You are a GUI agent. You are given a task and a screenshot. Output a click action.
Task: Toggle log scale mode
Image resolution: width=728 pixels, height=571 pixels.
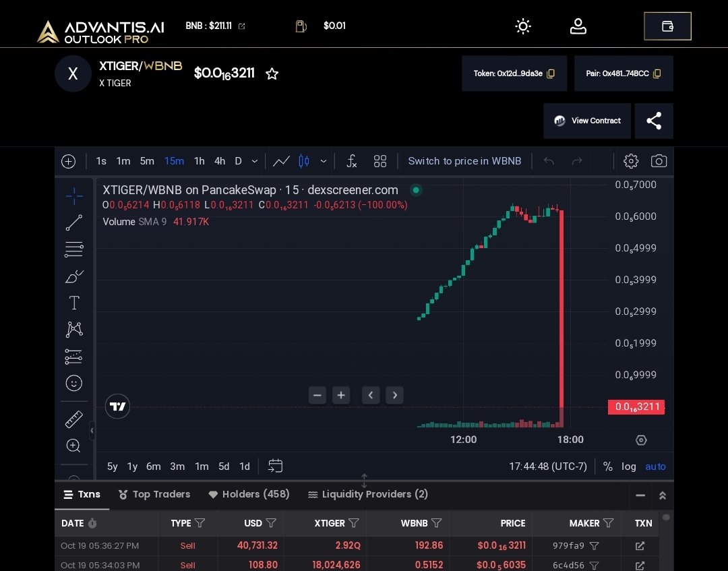point(629,467)
